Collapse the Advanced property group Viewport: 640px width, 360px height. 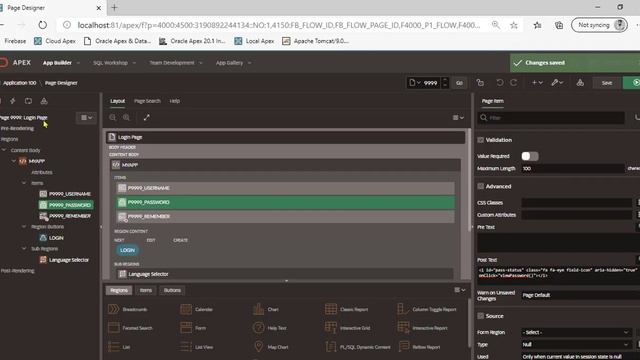(x=480, y=187)
